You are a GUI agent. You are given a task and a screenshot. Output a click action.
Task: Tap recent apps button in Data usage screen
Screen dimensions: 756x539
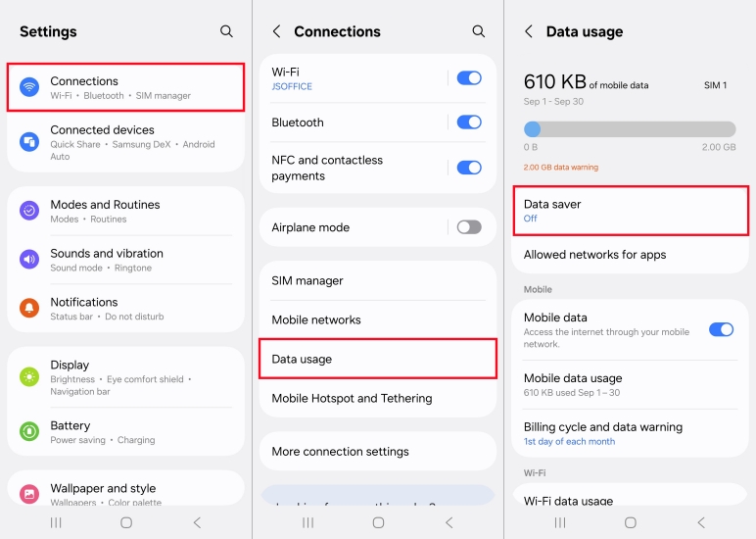[560, 522]
